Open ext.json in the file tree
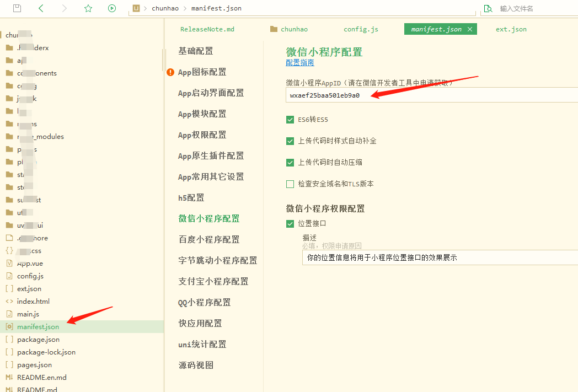The width and height of the screenshot is (578, 392). (x=29, y=289)
